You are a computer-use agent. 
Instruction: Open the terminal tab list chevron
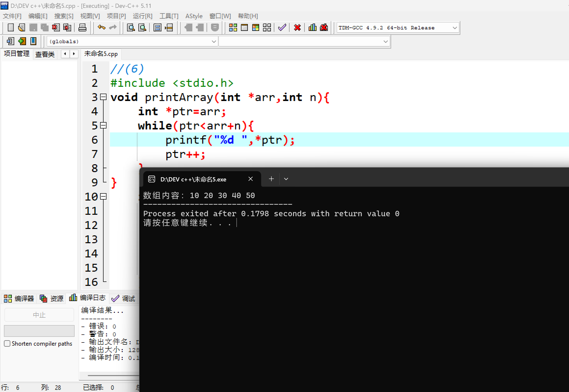coord(286,179)
